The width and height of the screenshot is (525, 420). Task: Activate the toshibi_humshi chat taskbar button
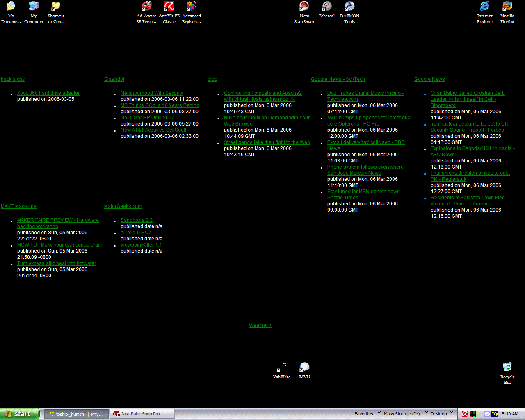tap(76, 414)
